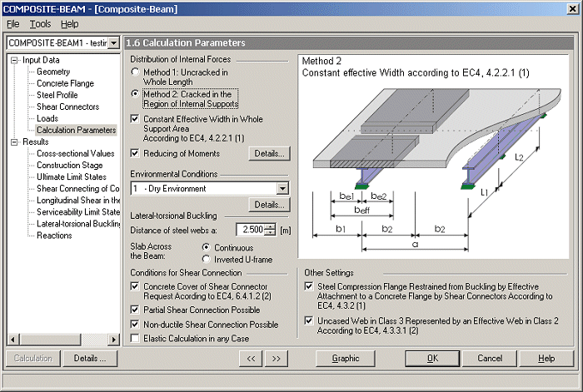Viewport: 583px width, 392px height.
Task: Confirm with the OK button
Action: point(432,359)
